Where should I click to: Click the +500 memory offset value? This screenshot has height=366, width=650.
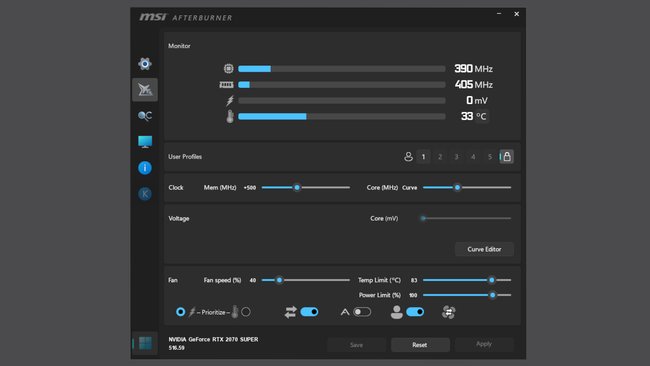(250, 188)
